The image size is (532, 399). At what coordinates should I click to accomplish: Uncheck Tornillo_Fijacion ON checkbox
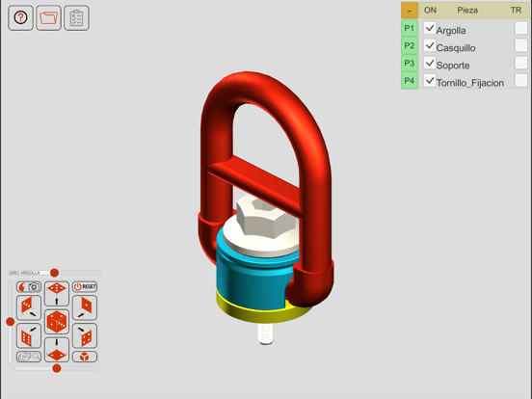(430, 80)
